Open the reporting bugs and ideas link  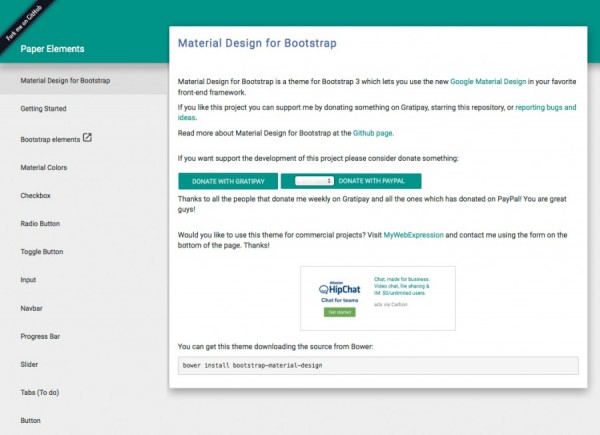pos(546,108)
